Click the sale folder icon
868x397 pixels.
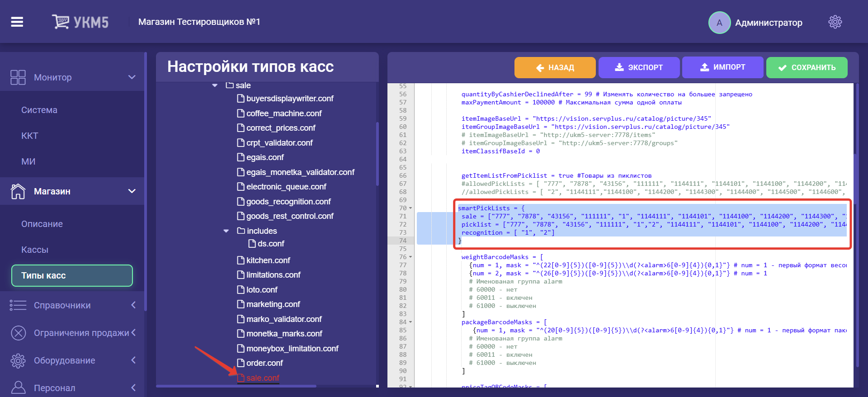(230, 85)
